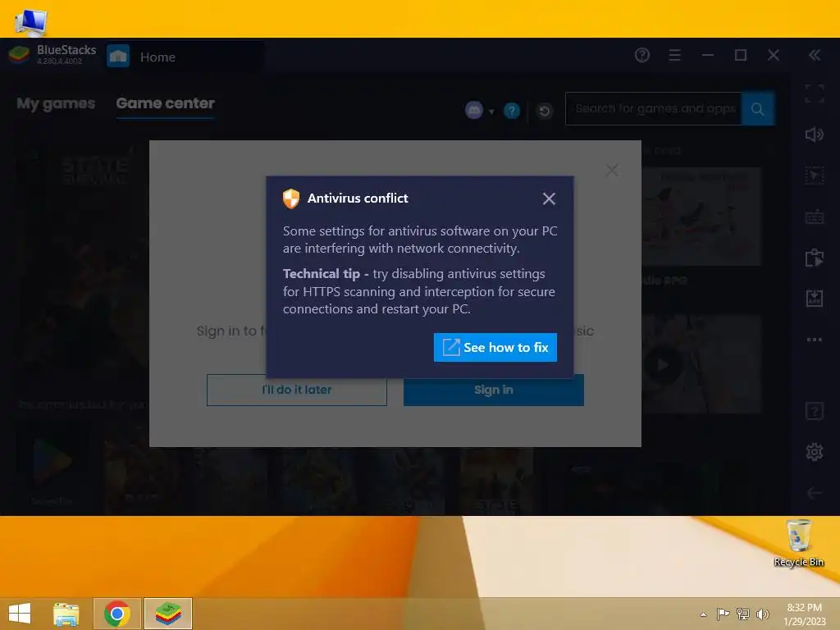Click the system tray speaker icon
Viewport: 840px width, 630px height.
tap(762, 614)
